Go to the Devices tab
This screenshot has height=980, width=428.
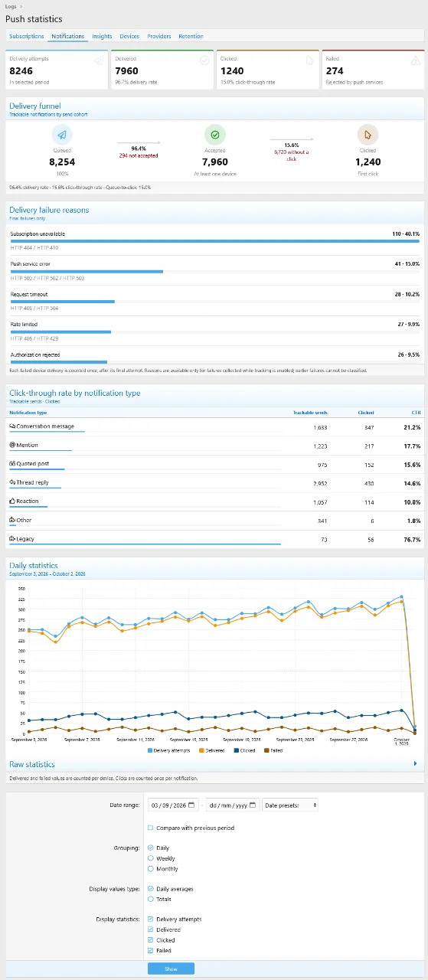[129, 36]
